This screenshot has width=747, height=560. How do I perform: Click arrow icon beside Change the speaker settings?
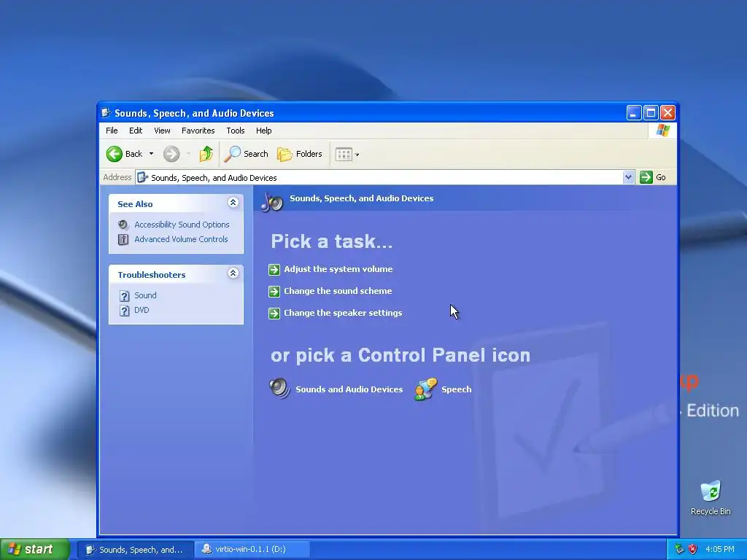coord(274,314)
